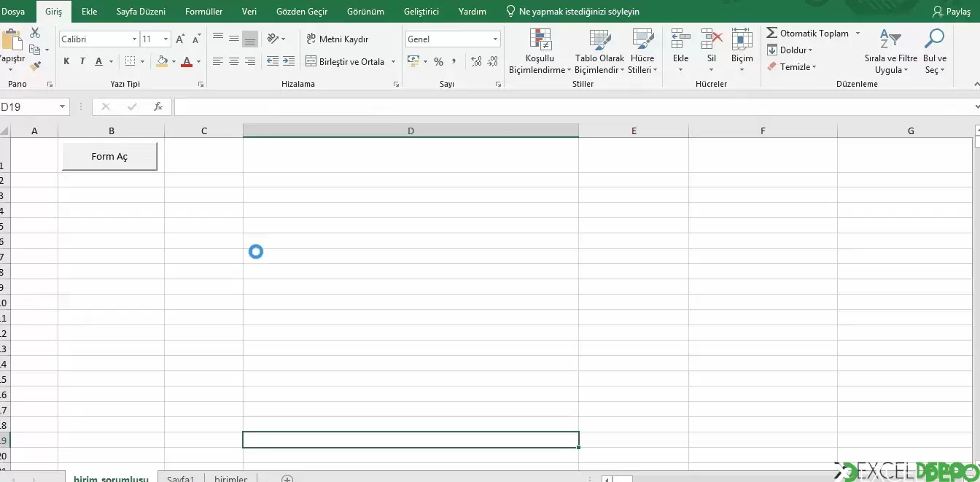Align text to bottom
The image size is (980, 482).
pyautogui.click(x=250, y=39)
